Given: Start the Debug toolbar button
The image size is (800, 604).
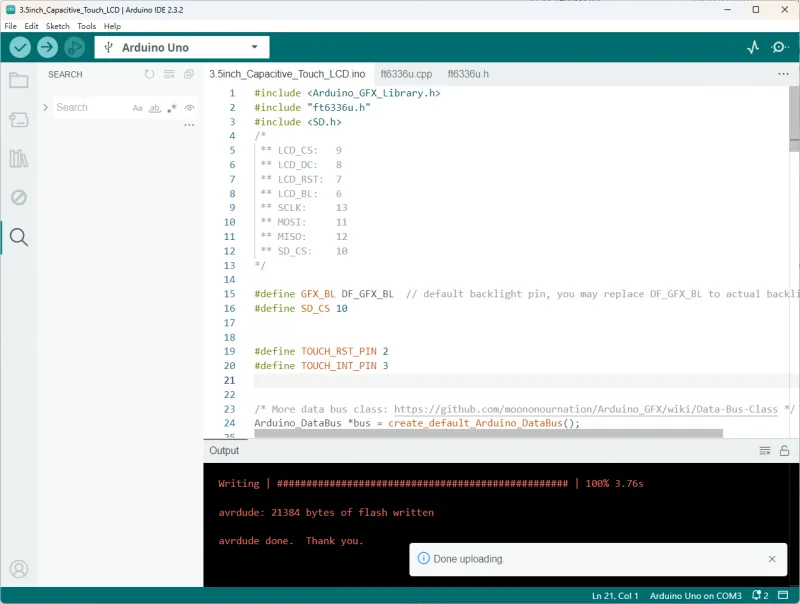Looking at the screenshot, I should click(x=74, y=47).
